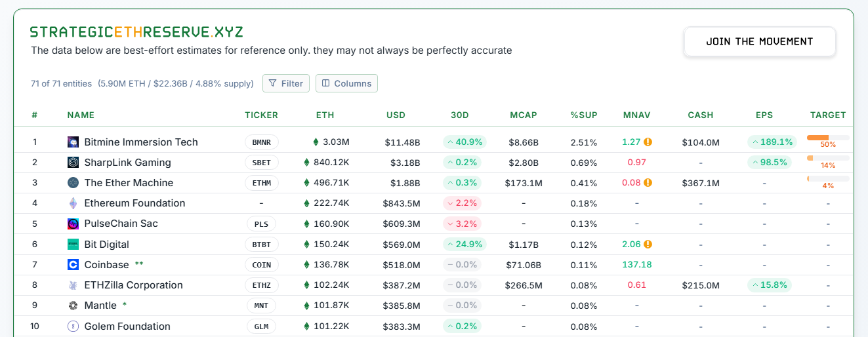
Task: Click the Mantle logo icon
Action: [73, 306]
